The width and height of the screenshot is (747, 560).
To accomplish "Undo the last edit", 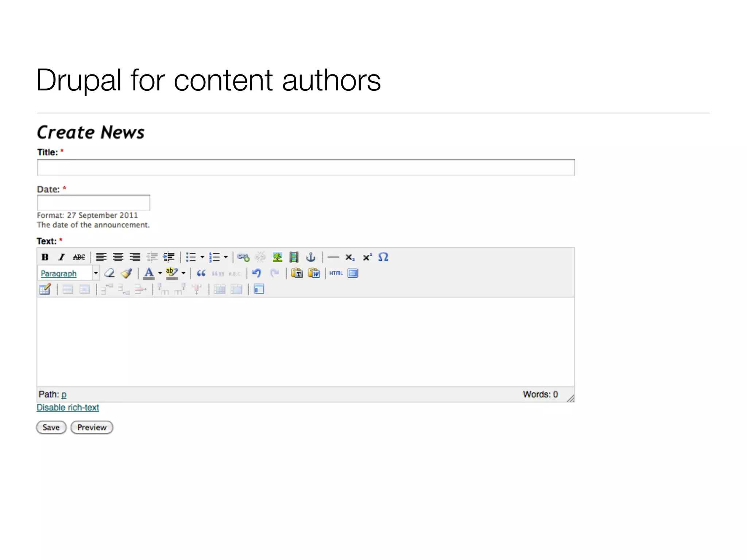I will 257,273.
